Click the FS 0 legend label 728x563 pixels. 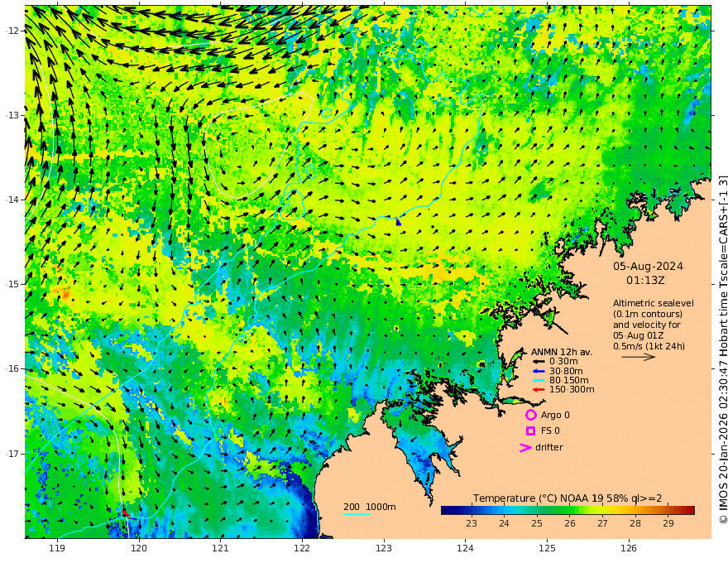[550, 431]
